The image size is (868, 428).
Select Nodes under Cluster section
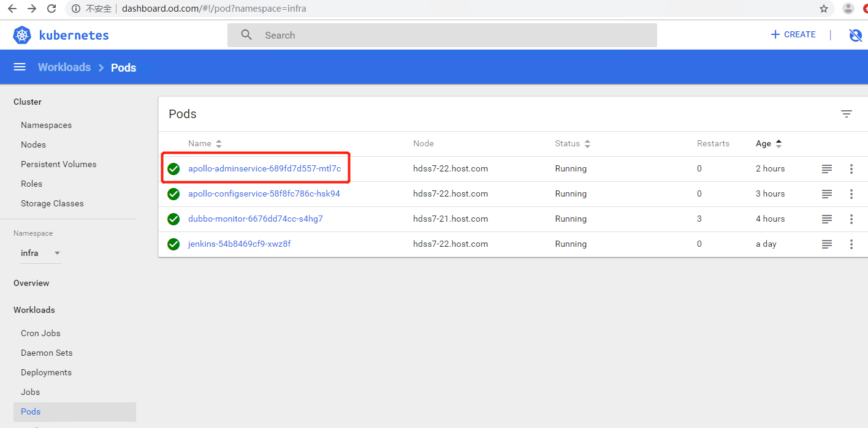coord(33,145)
